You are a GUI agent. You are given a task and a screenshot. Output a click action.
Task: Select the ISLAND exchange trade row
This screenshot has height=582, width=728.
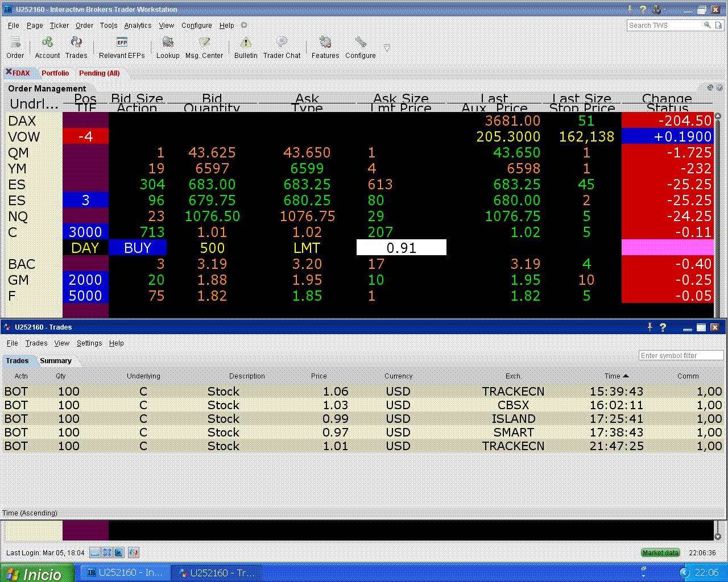(363, 418)
